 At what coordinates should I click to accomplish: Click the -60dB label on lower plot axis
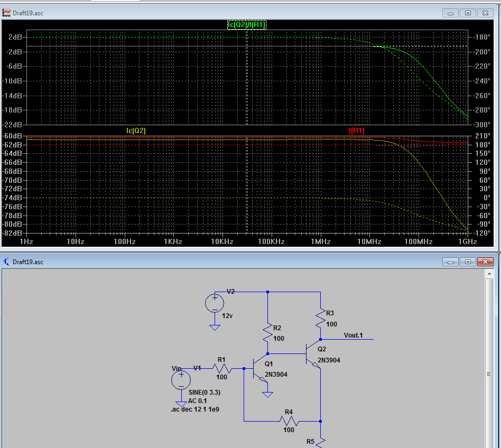[x=13, y=136]
